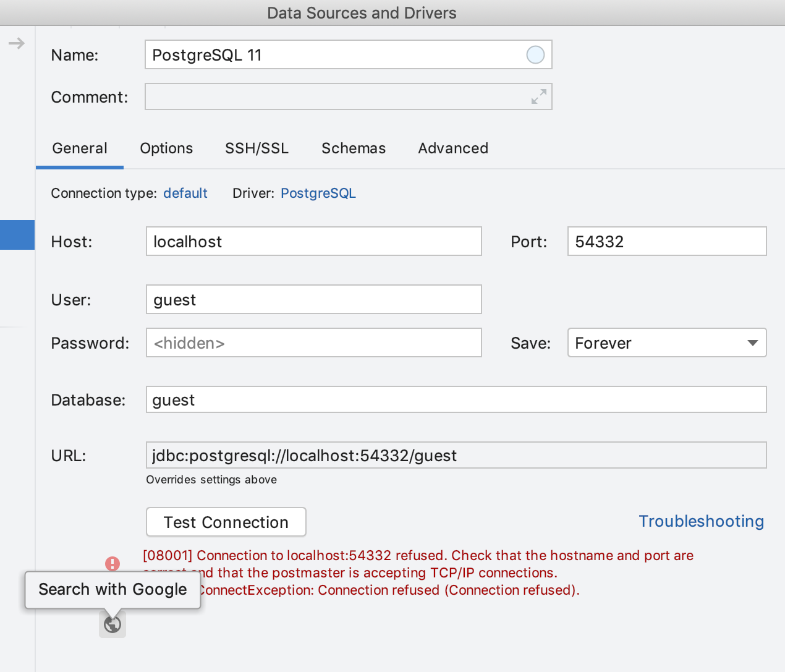Open the Schemas tab
The width and height of the screenshot is (785, 672).
(353, 148)
